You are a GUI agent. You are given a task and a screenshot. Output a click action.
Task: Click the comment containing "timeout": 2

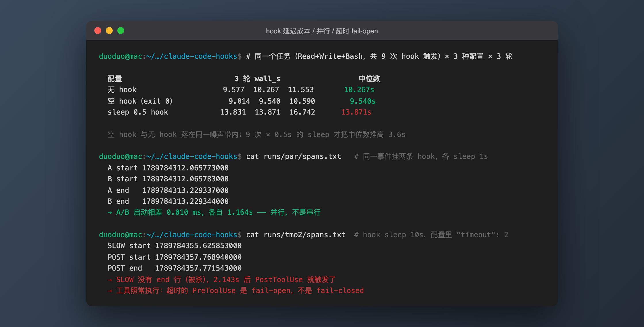[431, 235]
